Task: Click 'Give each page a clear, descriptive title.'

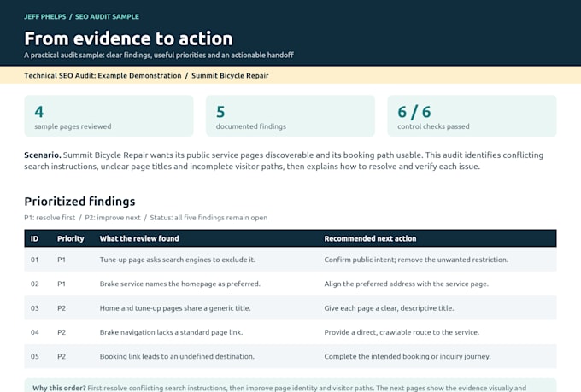Action: [x=389, y=308]
